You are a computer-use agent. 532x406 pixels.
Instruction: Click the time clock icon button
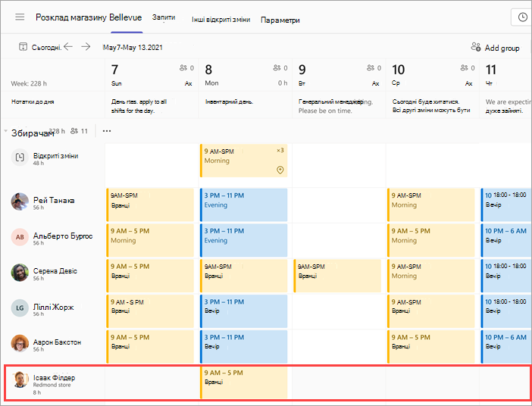522,17
